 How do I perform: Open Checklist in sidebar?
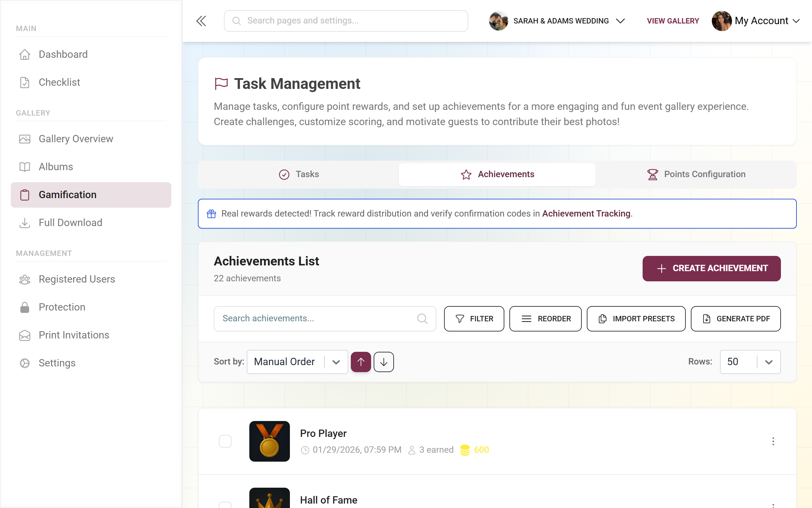91,82
